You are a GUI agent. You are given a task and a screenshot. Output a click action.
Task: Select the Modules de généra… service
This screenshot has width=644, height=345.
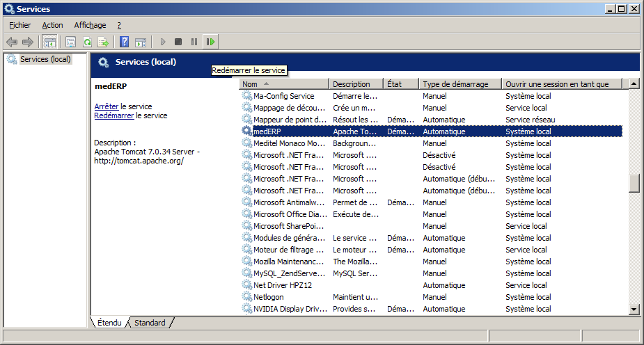point(431,238)
